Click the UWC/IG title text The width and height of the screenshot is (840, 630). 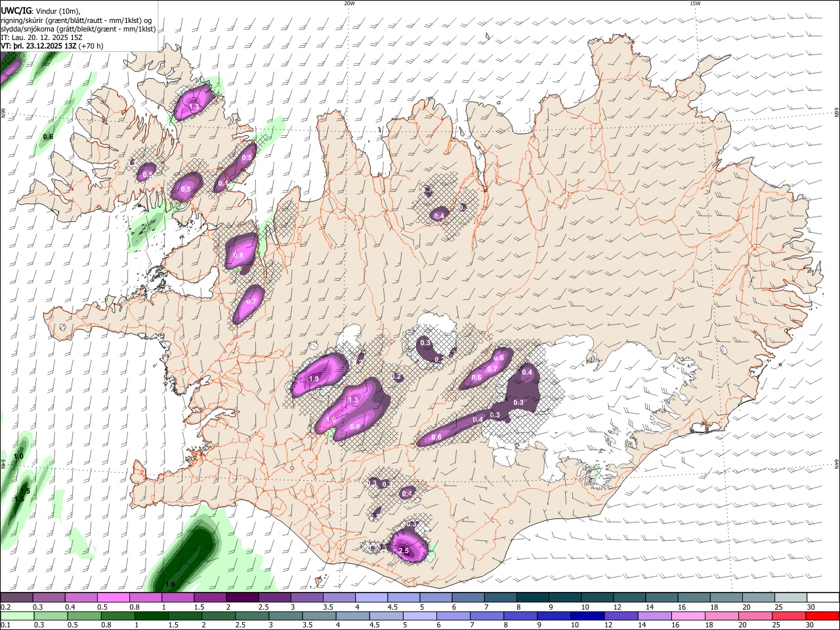pyautogui.click(x=16, y=10)
